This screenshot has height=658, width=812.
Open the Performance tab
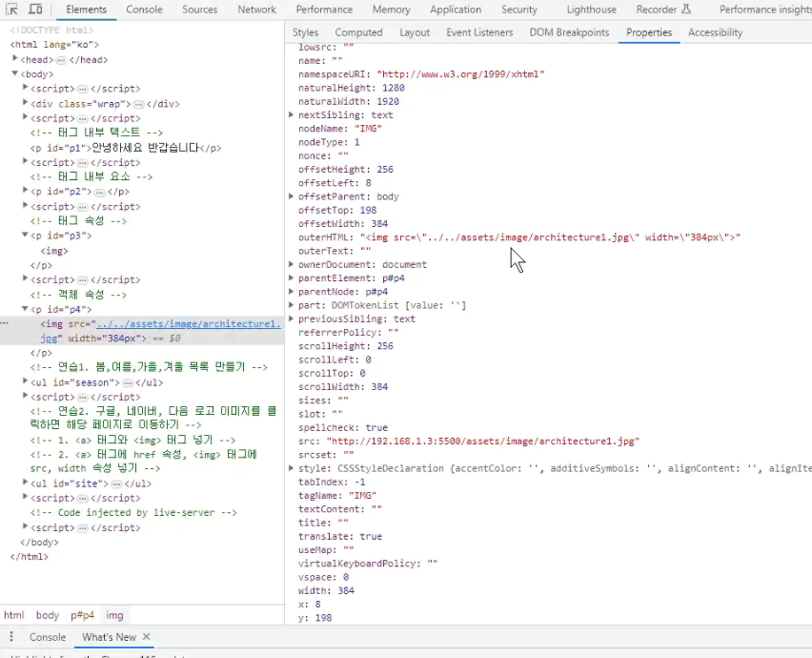[324, 10]
